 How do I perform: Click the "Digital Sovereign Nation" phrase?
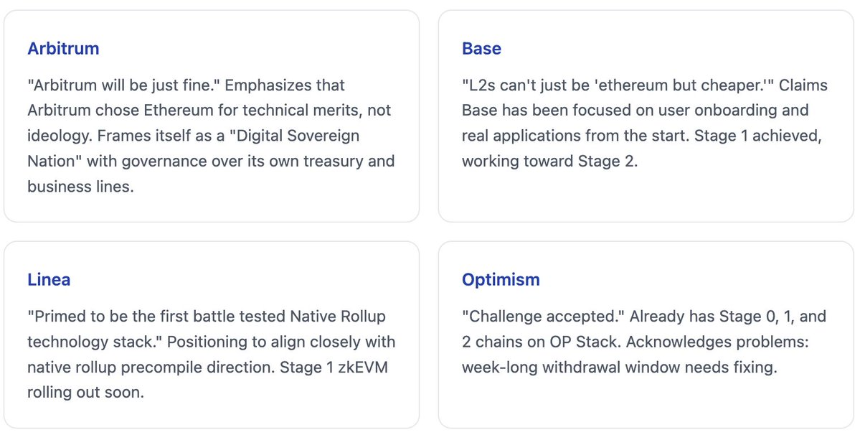pyautogui.click(x=194, y=148)
